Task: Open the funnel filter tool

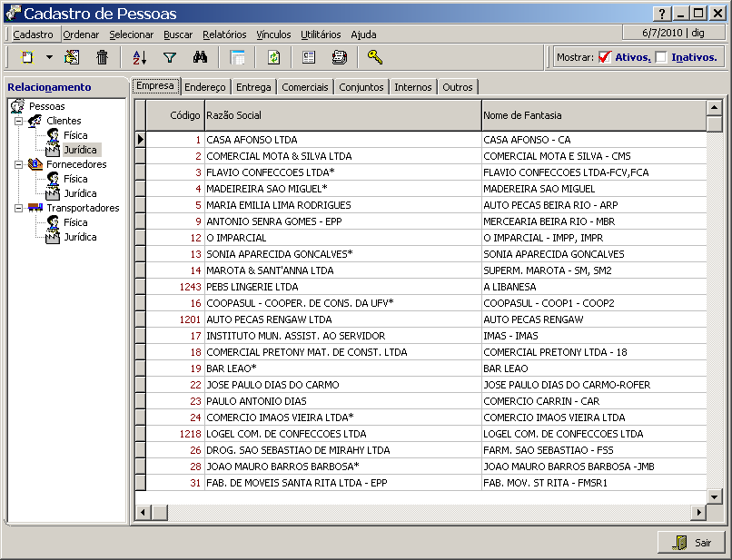Action: 169,57
